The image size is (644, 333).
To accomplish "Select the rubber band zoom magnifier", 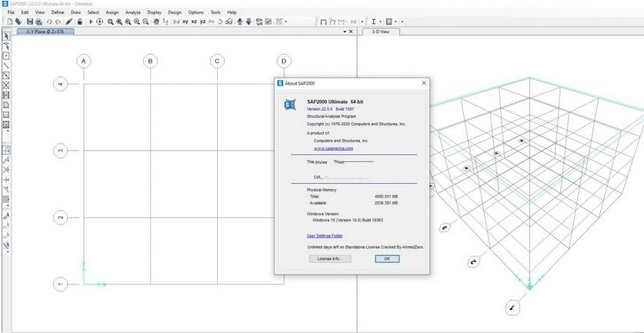I will click(x=111, y=22).
